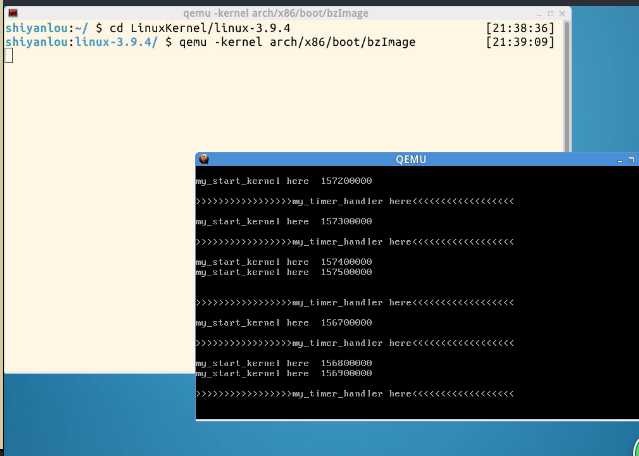This screenshot has height=456, width=639.
Task: Click line 'my_start_kernel here 157200000'
Action: coord(284,181)
